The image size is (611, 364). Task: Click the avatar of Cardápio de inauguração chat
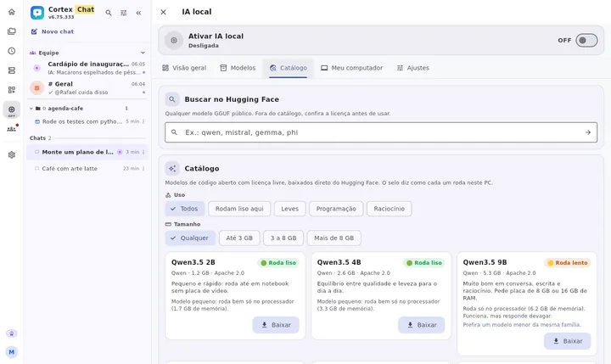[x=37, y=68]
